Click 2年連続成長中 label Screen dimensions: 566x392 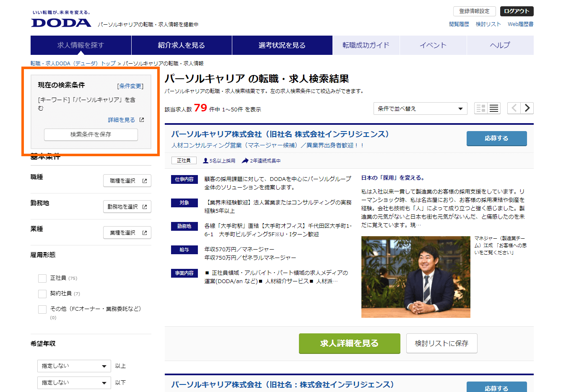(x=261, y=161)
